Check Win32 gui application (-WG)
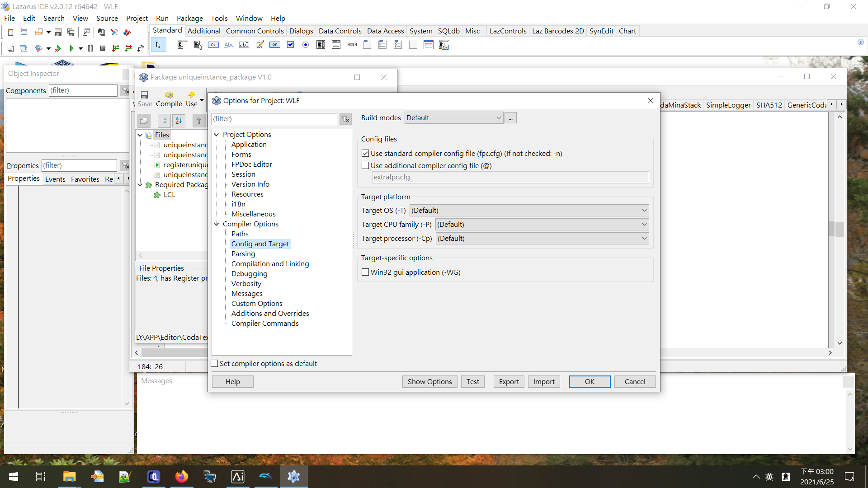868x488 pixels. click(x=365, y=272)
